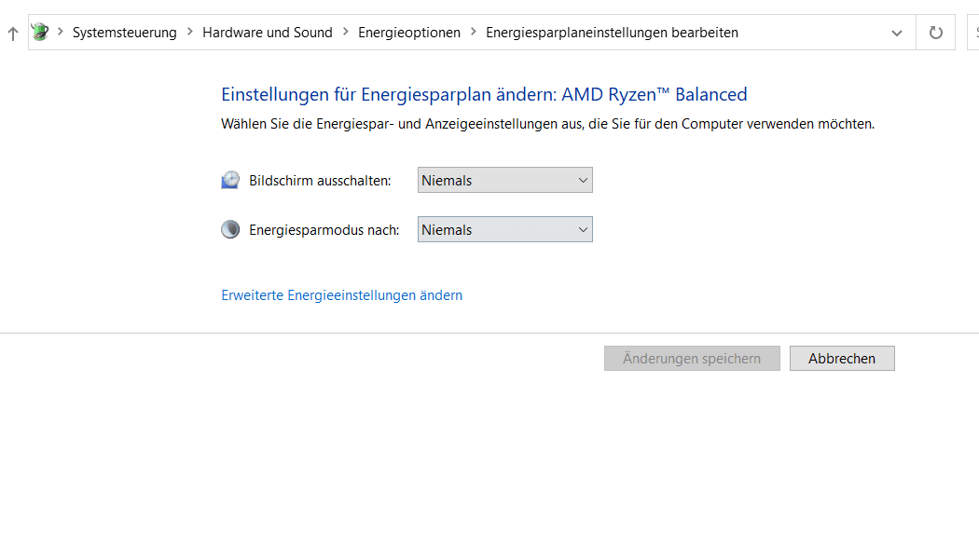The image size is (979, 560).
Task: Click Energiesparplaneinstellungen bearbeiten breadcrumb
Action: point(612,33)
